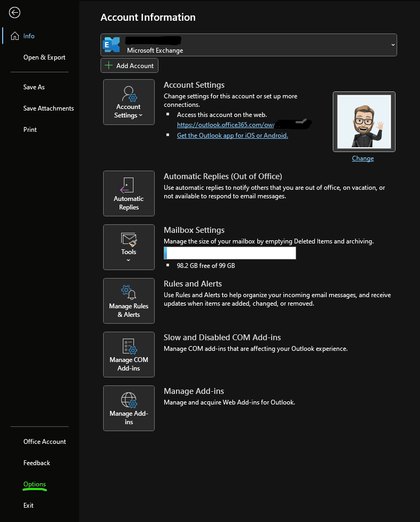Expand the account selector dropdown arrow
Image resolution: width=420 pixels, height=522 pixels.
point(393,45)
